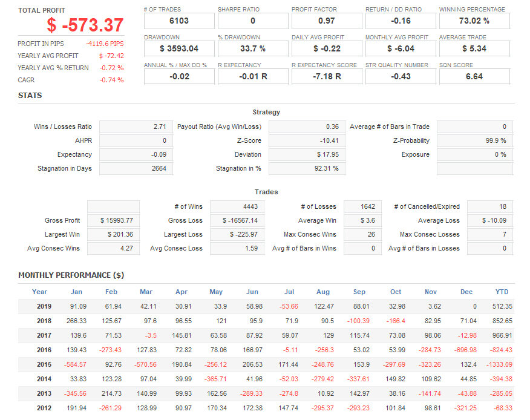Select the 2018 September value -100.39
Viewport: 530px width, 420px height.
(358, 321)
